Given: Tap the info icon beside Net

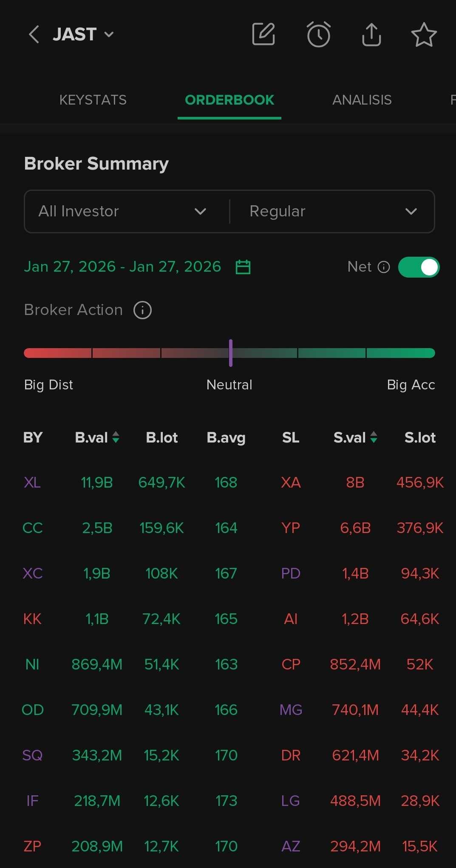Looking at the screenshot, I should [384, 267].
